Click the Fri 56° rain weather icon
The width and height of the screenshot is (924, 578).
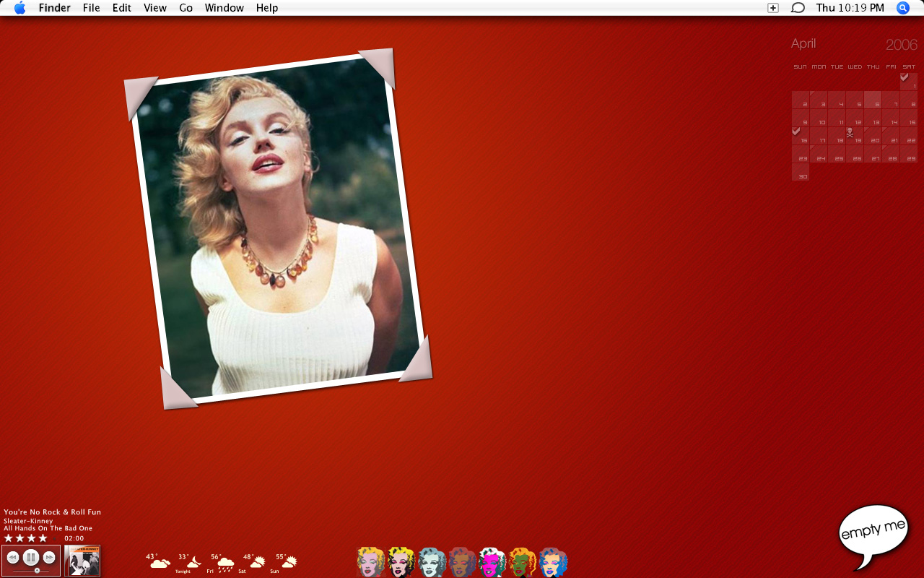[225, 564]
